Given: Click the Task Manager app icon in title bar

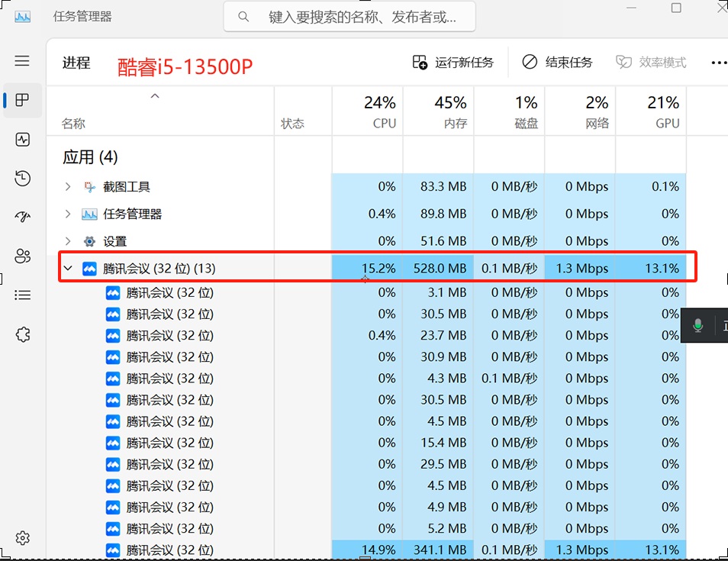Looking at the screenshot, I should click(x=22, y=18).
